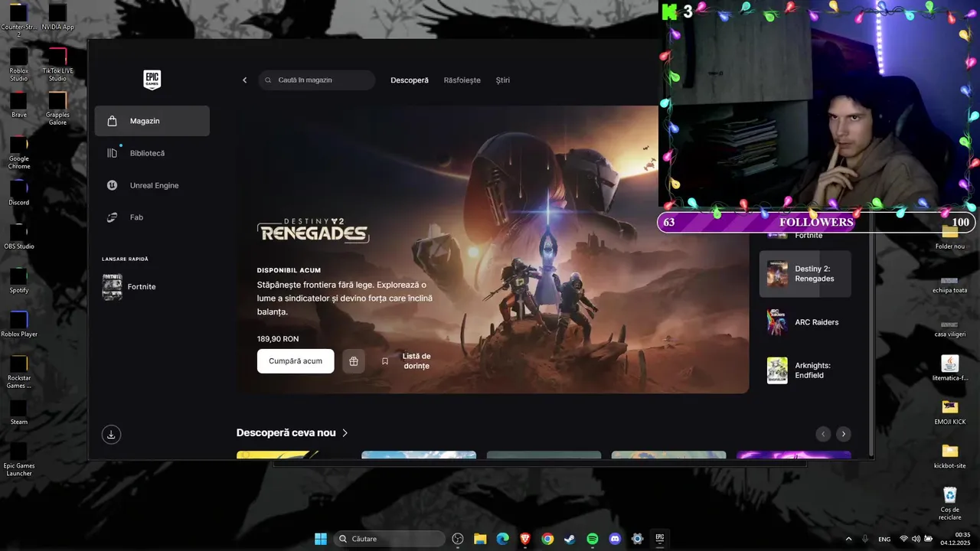
Task: Open the Unreal Engine section
Action: 152,185
